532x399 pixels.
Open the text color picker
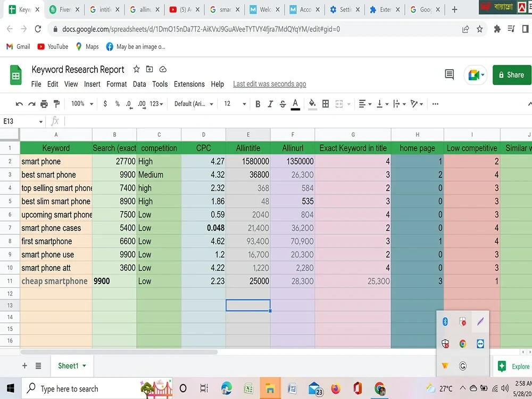[x=295, y=104]
